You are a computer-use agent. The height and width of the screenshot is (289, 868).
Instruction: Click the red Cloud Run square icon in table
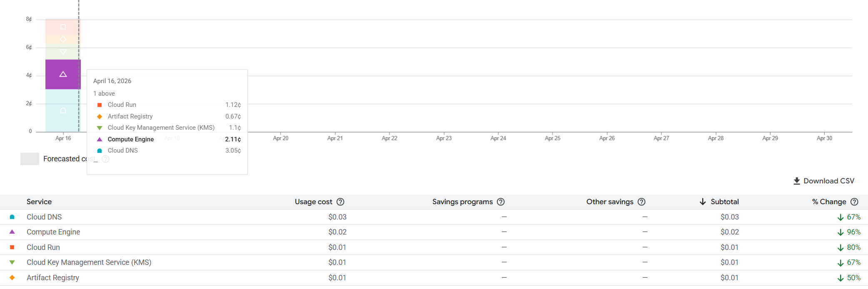pos(12,247)
